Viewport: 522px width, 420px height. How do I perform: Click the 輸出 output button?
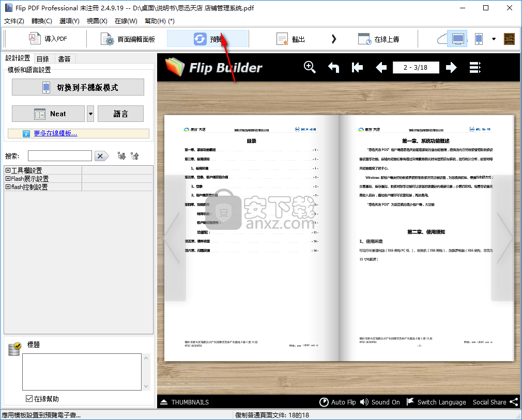pos(290,39)
